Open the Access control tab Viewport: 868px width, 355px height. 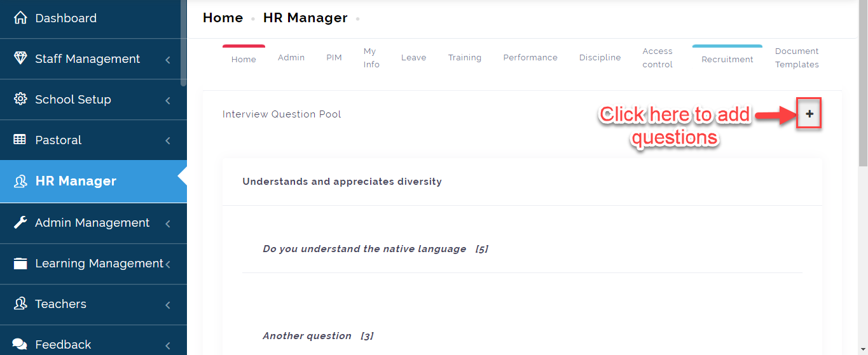(658, 58)
